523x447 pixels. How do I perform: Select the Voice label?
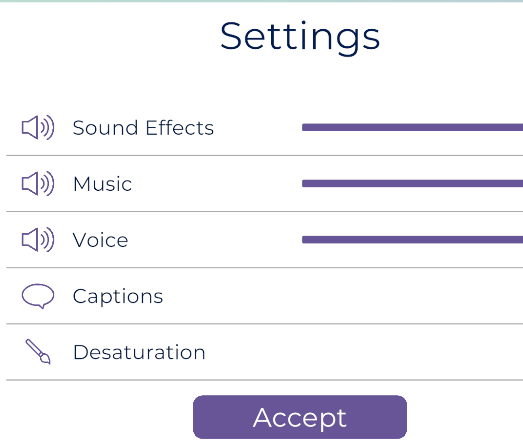coord(100,240)
